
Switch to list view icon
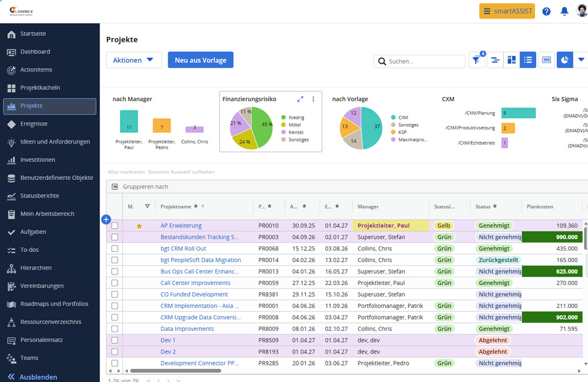point(527,60)
